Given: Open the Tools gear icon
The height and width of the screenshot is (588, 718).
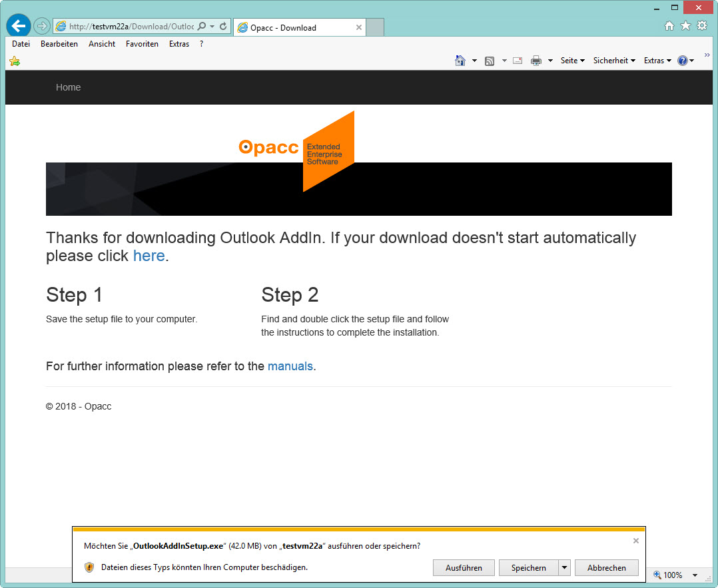Looking at the screenshot, I should click(702, 26).
